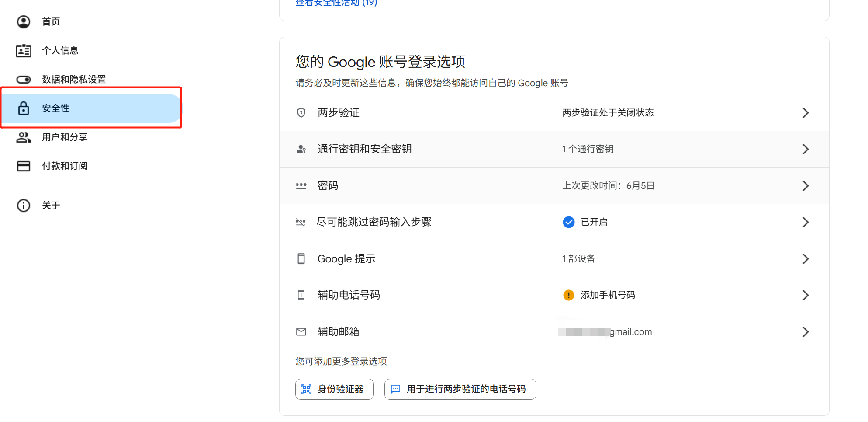This screenshot has height=422, width=868.
Task: Click the 已开启 status text
Action: click(594, 222)
